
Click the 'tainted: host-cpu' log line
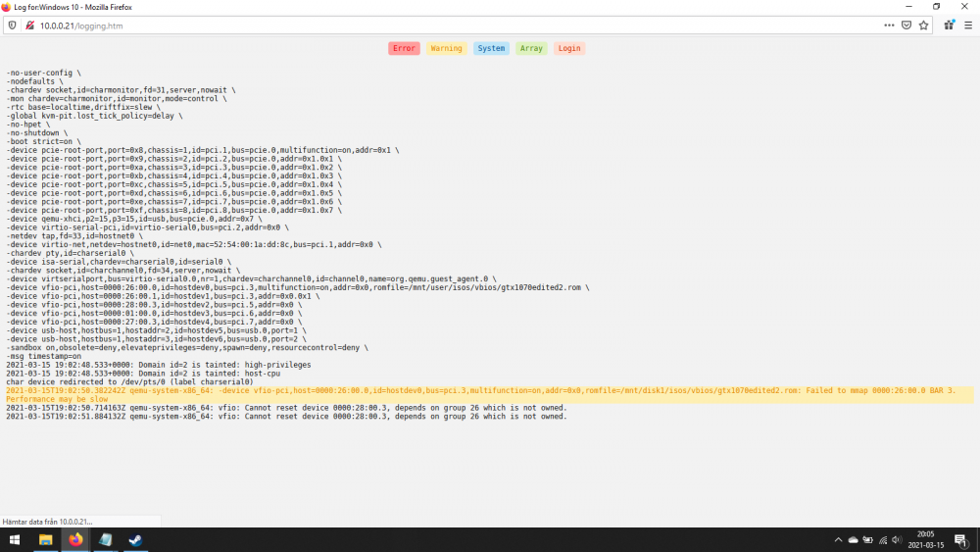[143, 374]
